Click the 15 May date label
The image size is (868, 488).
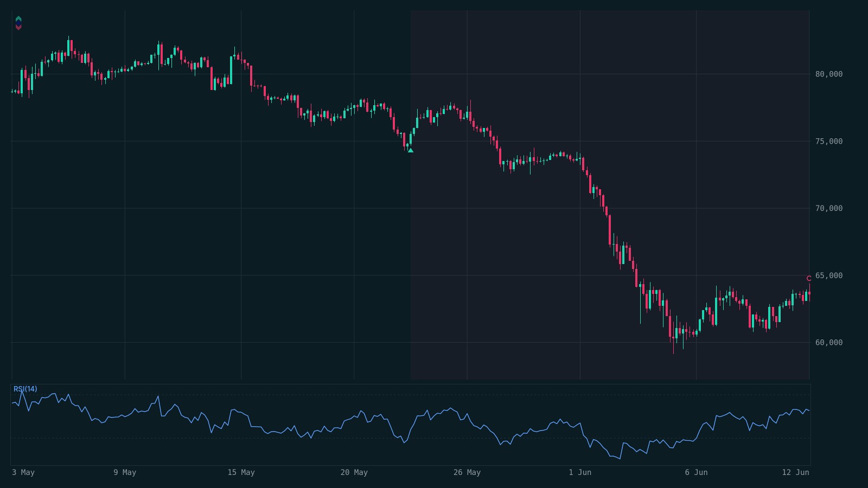[x=241, y=472]
